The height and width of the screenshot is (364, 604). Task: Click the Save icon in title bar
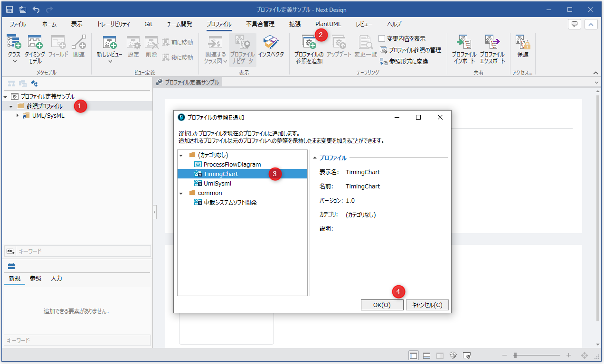click(9, 9)
